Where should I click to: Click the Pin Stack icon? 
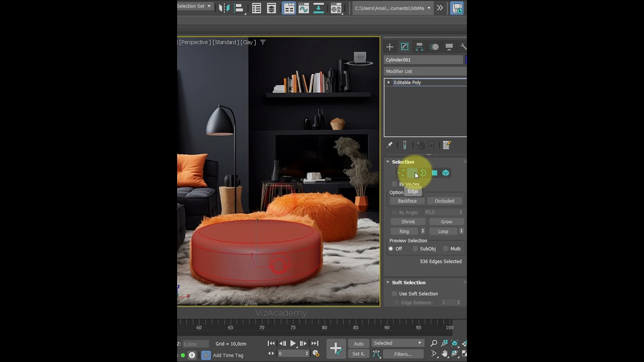[x=389, y=145]
